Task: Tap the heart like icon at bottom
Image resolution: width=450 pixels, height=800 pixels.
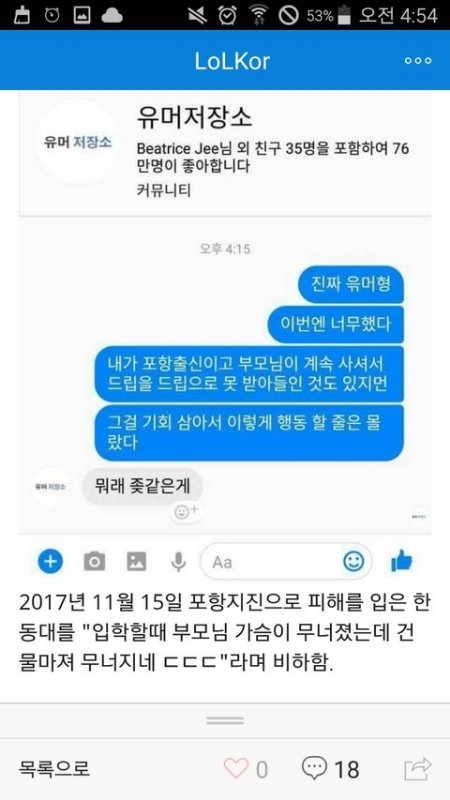Action: click(236, 768)
